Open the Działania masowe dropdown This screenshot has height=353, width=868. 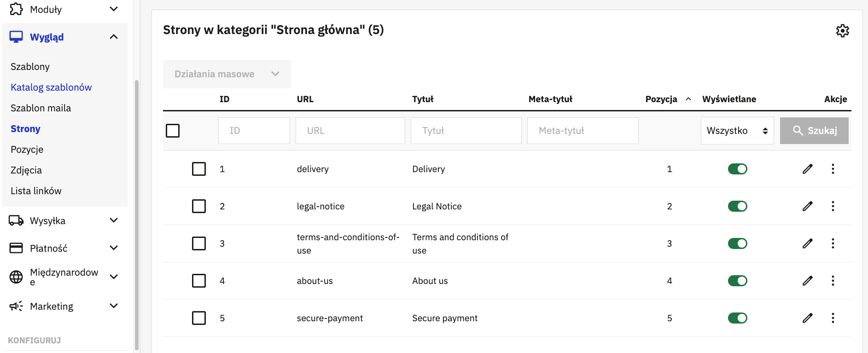point(227,74)
